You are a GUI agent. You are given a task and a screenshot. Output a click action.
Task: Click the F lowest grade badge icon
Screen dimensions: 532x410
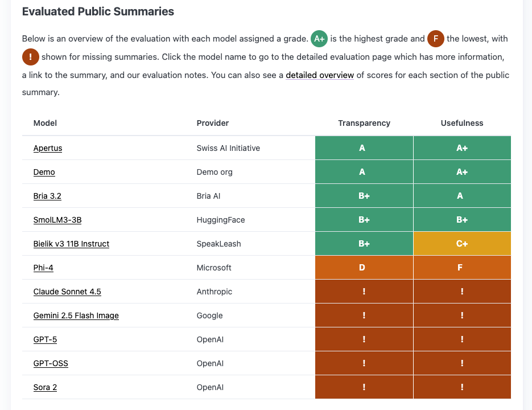(x=436, y=39)
